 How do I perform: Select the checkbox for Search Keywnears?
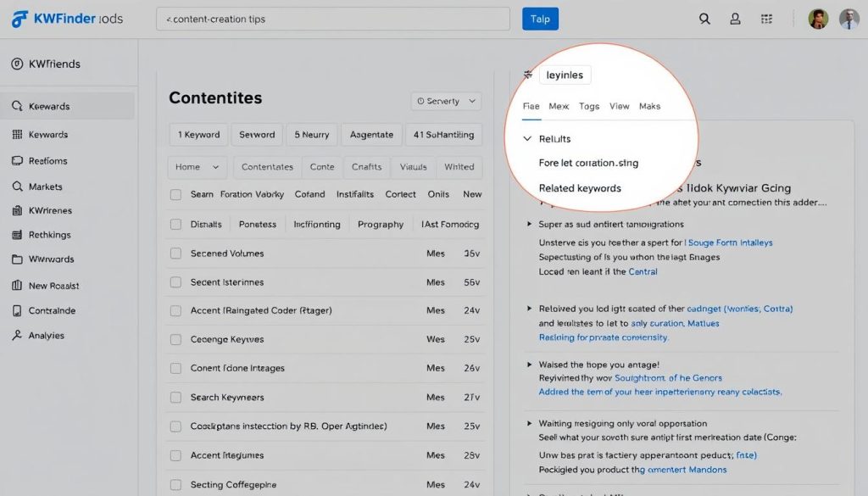174,397
